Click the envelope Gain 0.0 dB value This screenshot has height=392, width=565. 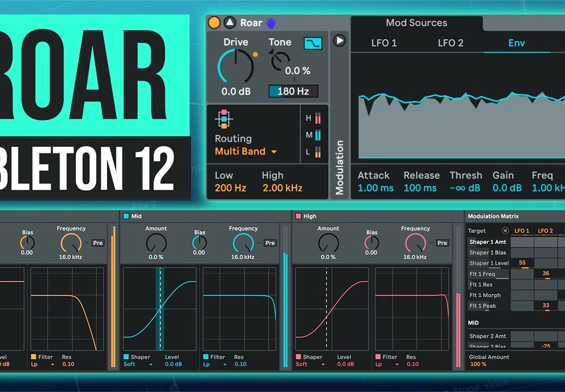click(507, 188)
